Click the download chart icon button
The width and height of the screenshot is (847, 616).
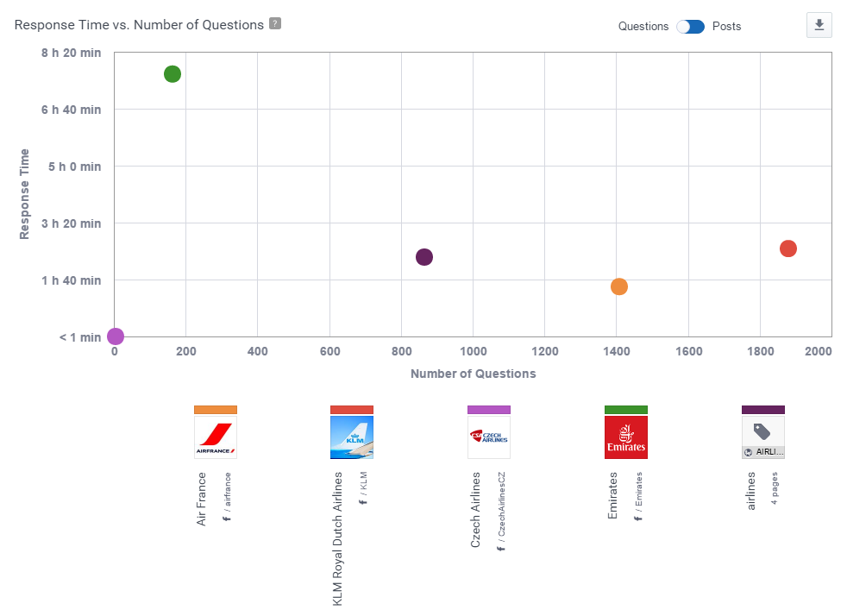click(819, 25)
